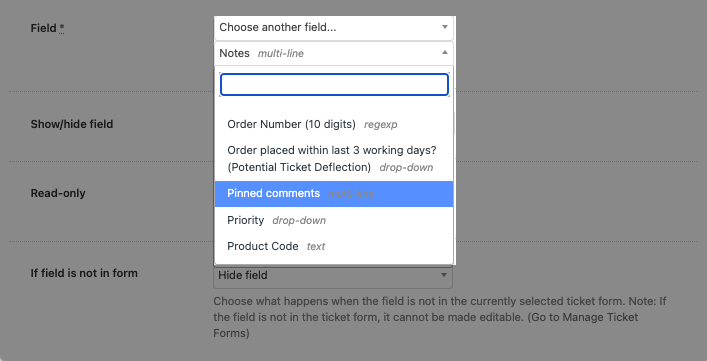Click the "Field" label text

(44, 28)
